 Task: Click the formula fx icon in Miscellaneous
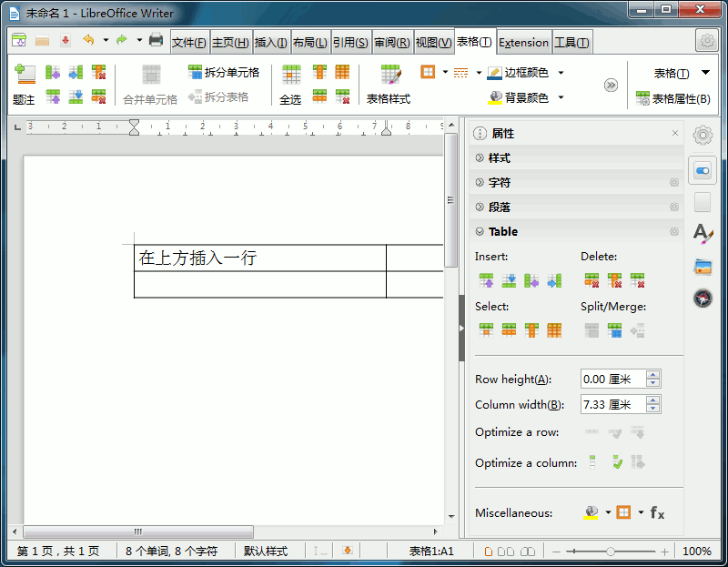[x=657, y=513]
